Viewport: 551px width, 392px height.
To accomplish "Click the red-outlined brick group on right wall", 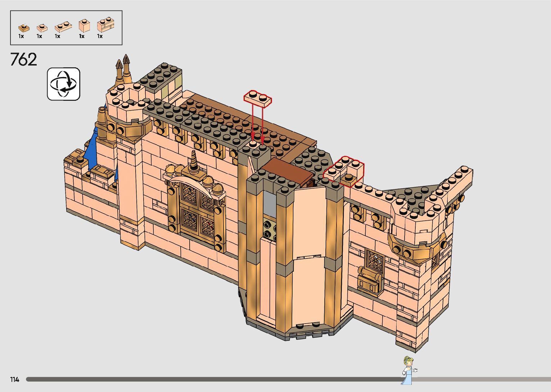I will click(344, 171).
